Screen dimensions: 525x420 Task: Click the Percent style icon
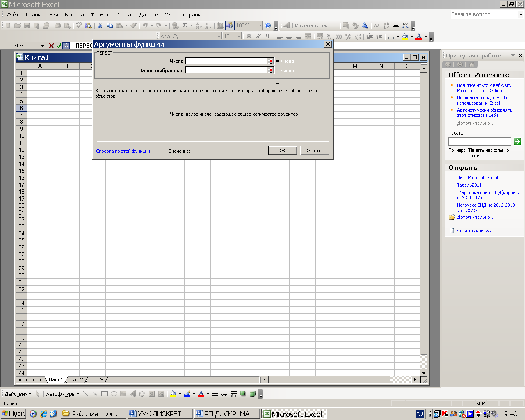point(329,36)
